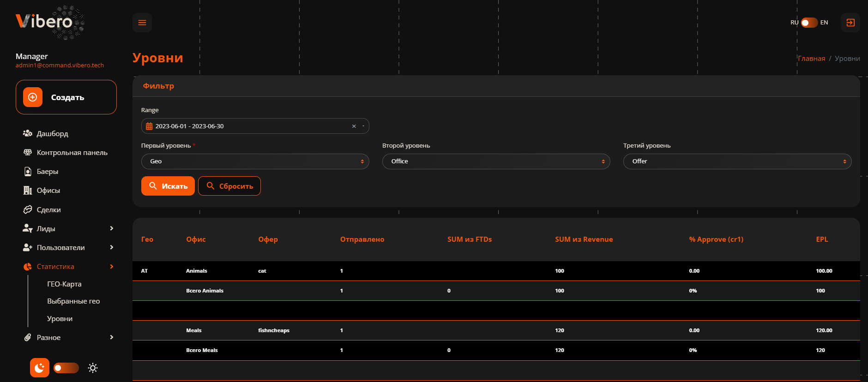The height and width of the screenshot is (382, 868).
Task: Toggle the dark/light theme switch
Action: coord(66,368)
